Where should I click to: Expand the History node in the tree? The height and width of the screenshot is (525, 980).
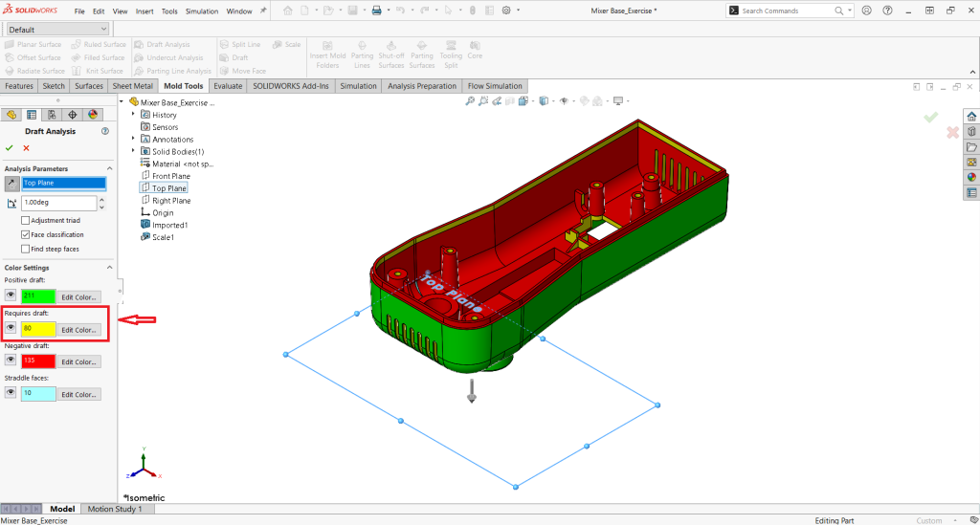[133, 115]
